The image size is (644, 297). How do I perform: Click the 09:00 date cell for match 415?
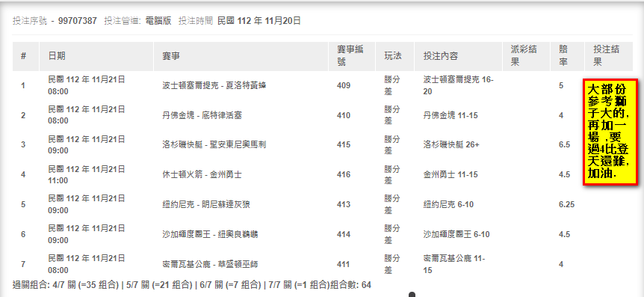87,145
